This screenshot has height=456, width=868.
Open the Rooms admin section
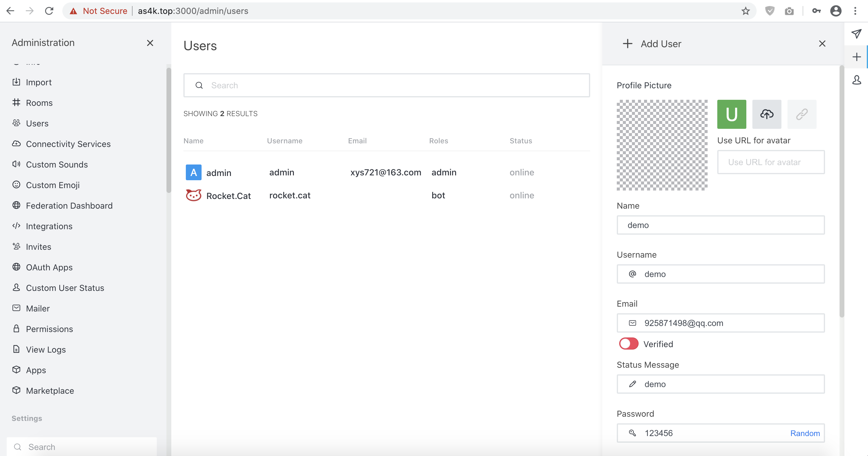tap(33, 103)
